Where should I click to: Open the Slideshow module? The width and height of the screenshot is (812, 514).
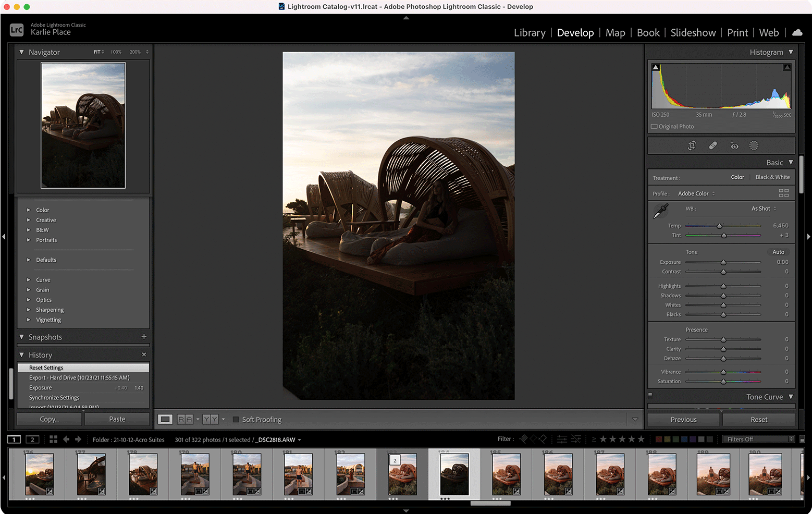pyautogui.click(x=693, y=33)
